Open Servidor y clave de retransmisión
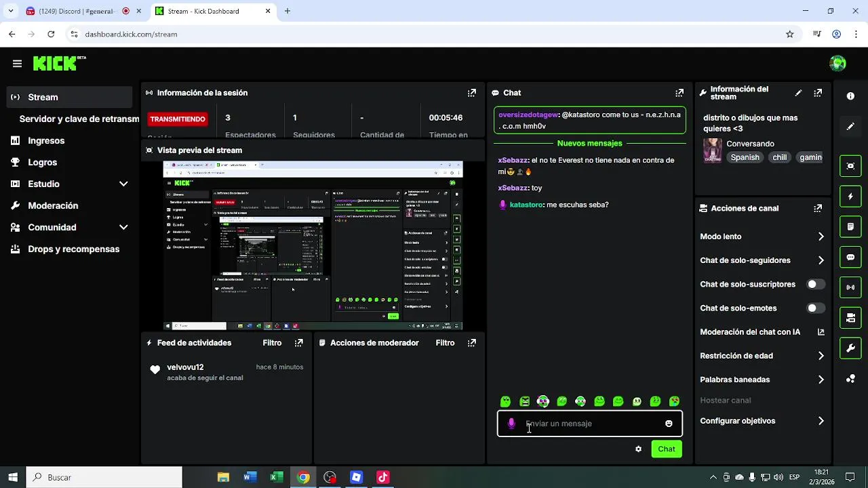 (79, 119)
